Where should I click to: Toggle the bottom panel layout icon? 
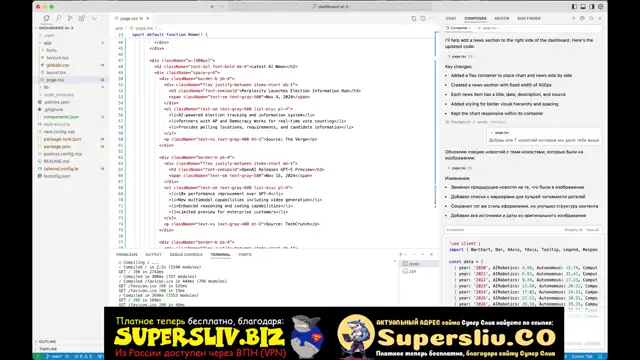(x=583, y=7)
